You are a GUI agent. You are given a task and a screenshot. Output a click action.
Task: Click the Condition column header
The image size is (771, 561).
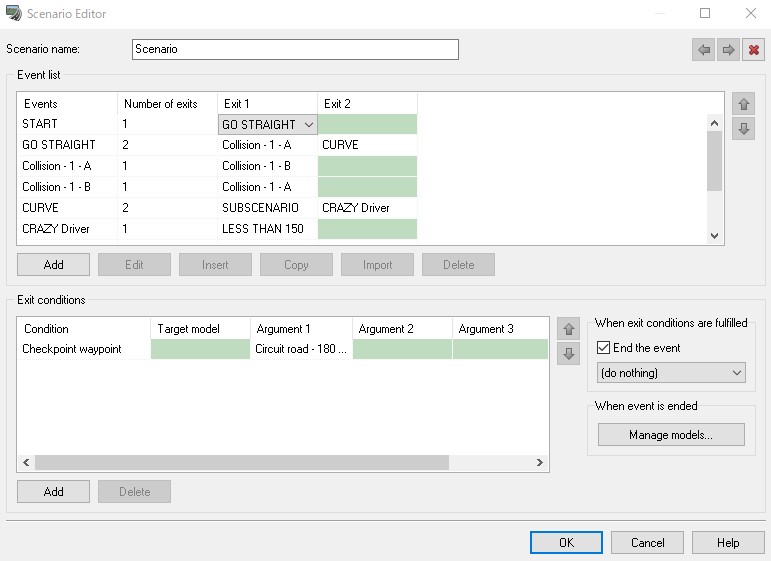pyautogui.click(x=84, y=329)
